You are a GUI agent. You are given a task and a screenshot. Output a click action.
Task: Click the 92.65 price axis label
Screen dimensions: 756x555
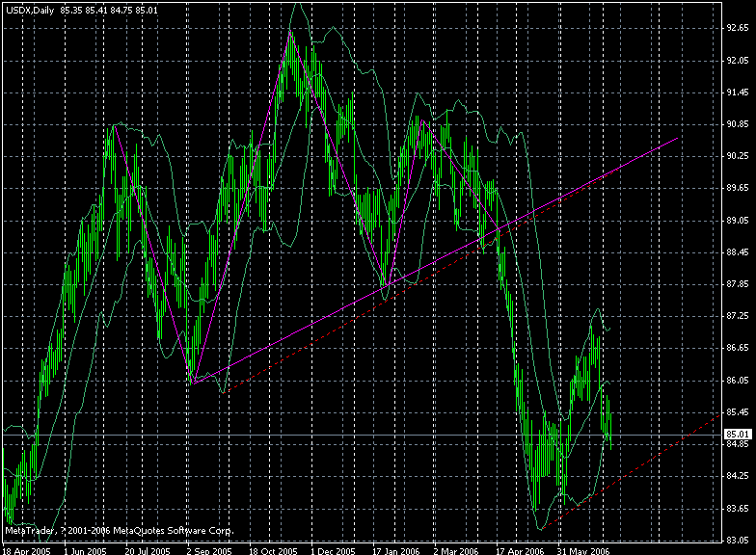(x=739, y=28)
